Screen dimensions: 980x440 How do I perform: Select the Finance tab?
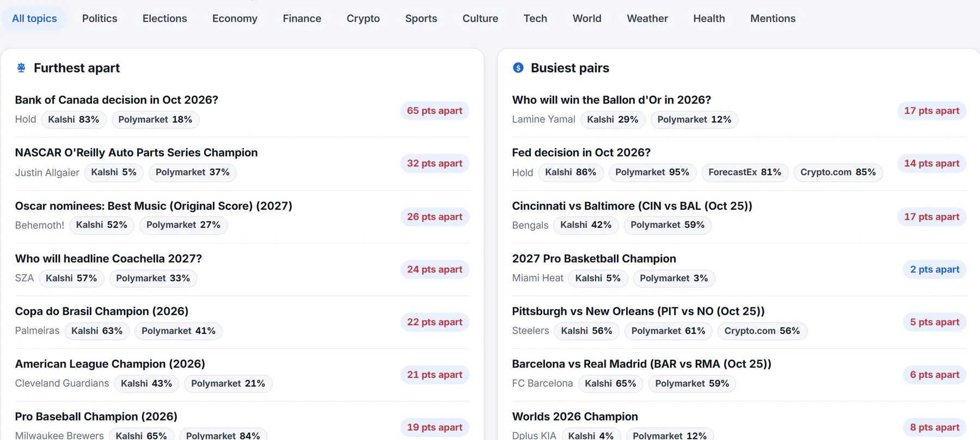point(302,18)
